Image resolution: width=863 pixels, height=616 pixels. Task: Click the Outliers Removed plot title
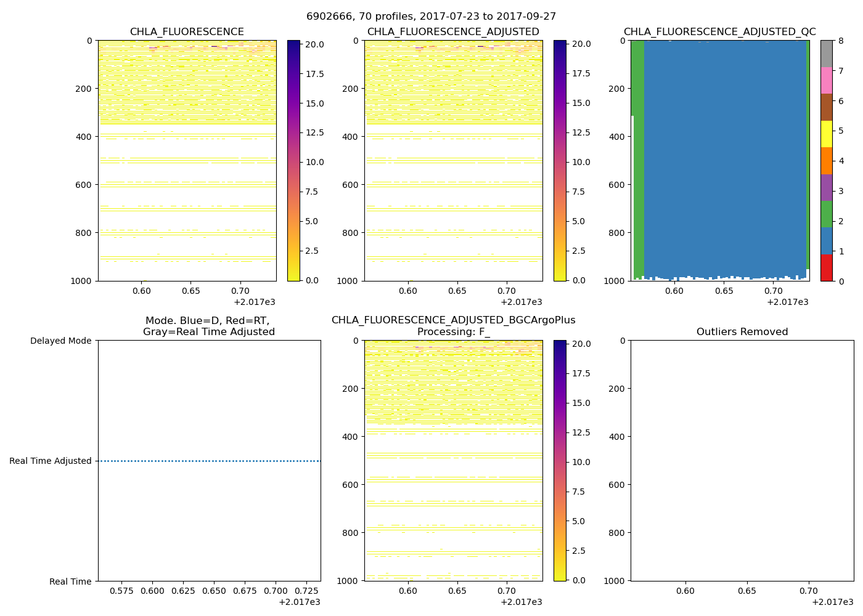(x=742, y=332)
